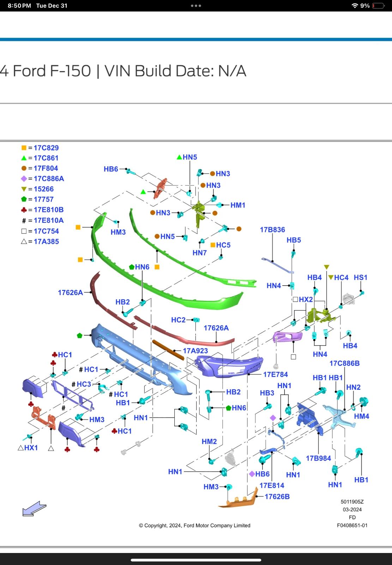Click the HN7 callout label
The height and width of the screenshot is (565, 392).
200,253
